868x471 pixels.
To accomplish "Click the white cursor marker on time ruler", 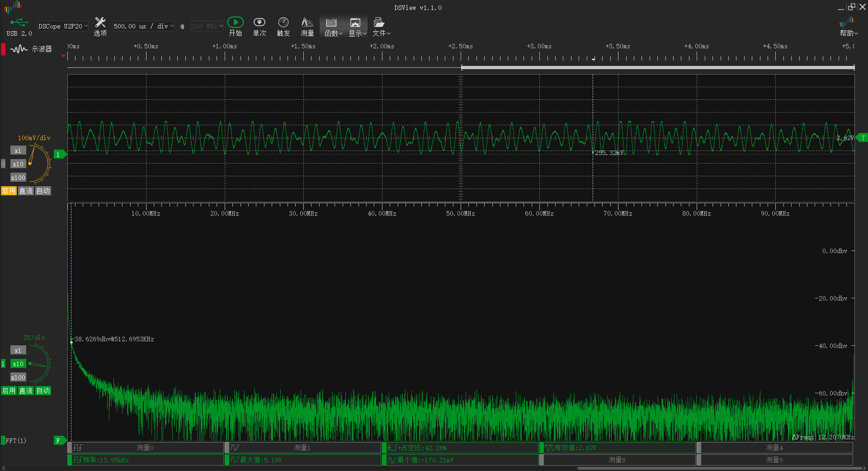I will click(x=593, y=59).
